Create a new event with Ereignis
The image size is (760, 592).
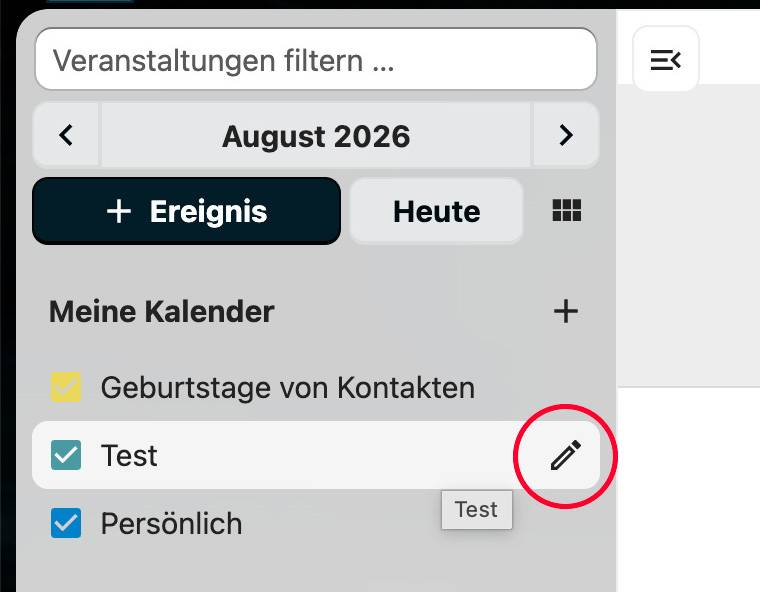click(187, 211)
